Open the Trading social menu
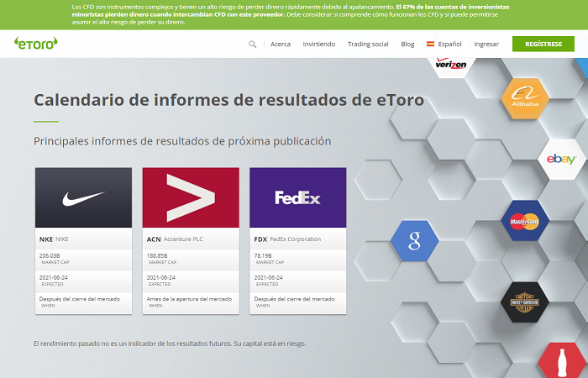 coord(368,45)
